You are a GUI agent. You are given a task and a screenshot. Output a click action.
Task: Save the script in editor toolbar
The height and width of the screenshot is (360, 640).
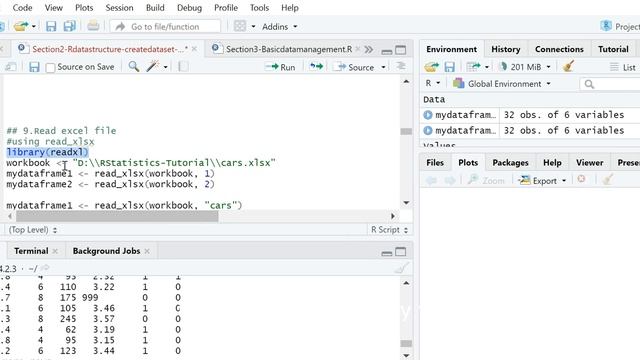pos(34,67)
